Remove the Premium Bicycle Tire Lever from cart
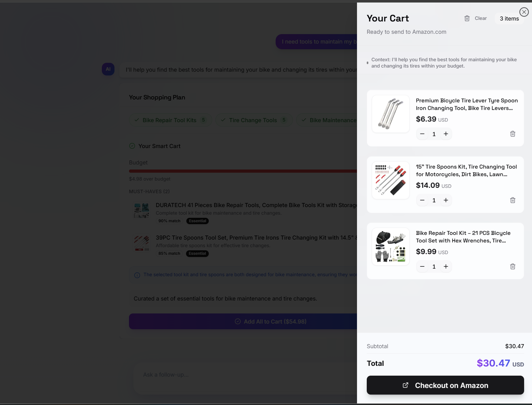 (x=513, y=134)
